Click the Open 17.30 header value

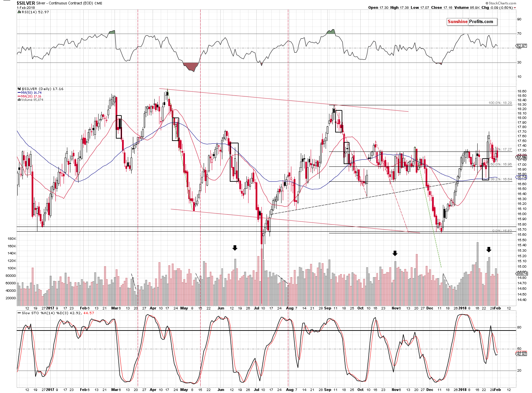click(x=378, y=7)
